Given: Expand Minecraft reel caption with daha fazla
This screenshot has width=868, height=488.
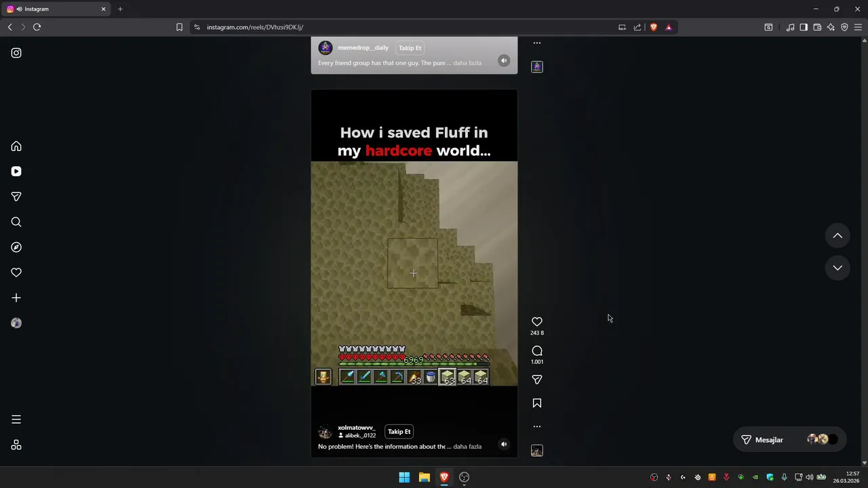Looking at the screenshot, I should (467, 447).
